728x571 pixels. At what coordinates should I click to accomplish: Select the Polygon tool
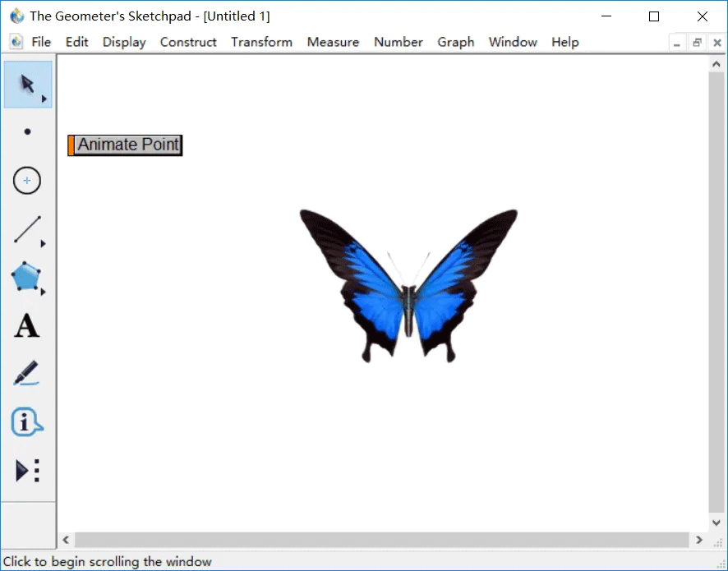pyautogui.click(x=26, y=277)
